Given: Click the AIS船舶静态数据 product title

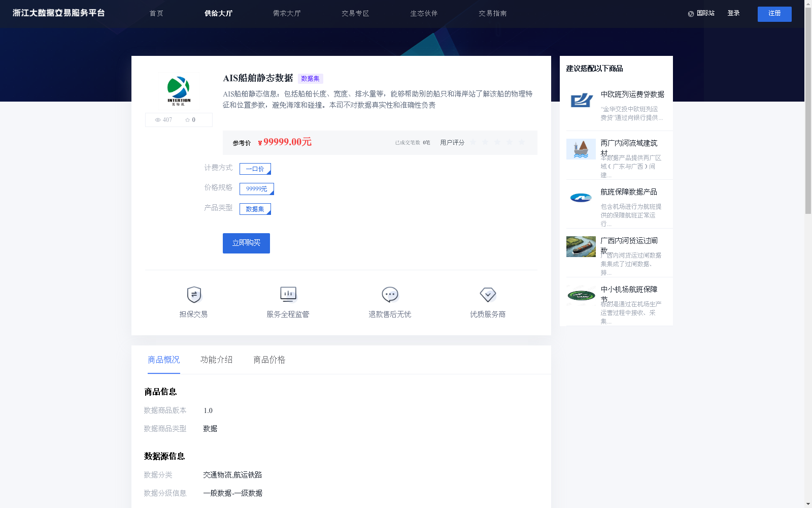Looking at the screenshot, I should pyautogui.click(x=258, y=78).
